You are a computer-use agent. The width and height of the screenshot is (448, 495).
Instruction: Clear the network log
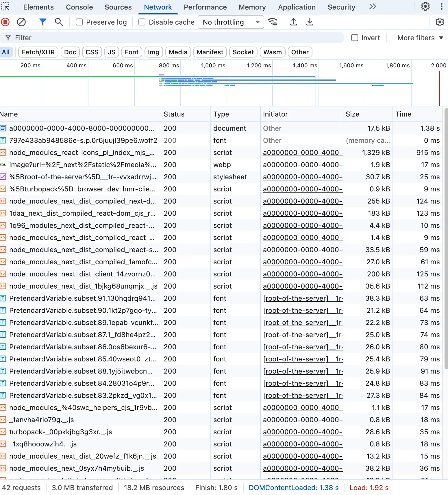pyautogui.click(x=21, y=22)
